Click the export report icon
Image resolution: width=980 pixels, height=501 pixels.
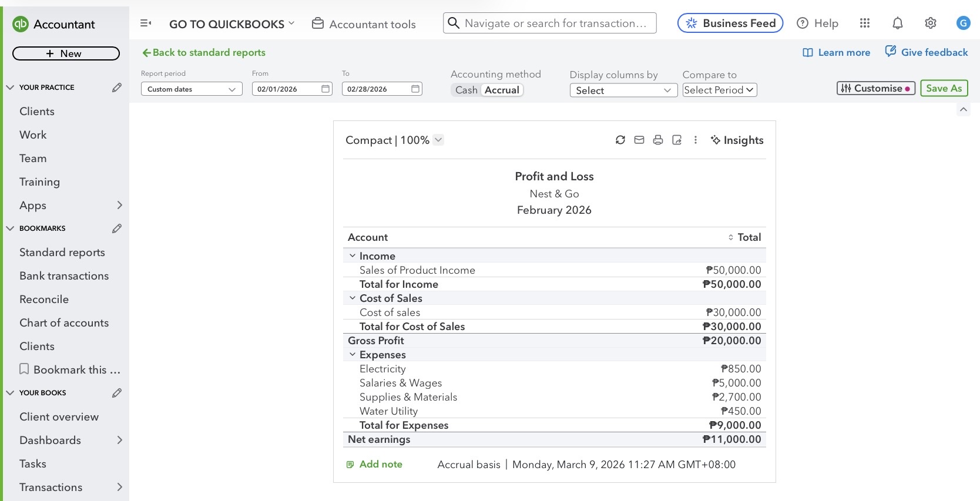pyautogui.click(x=677, y=140)
